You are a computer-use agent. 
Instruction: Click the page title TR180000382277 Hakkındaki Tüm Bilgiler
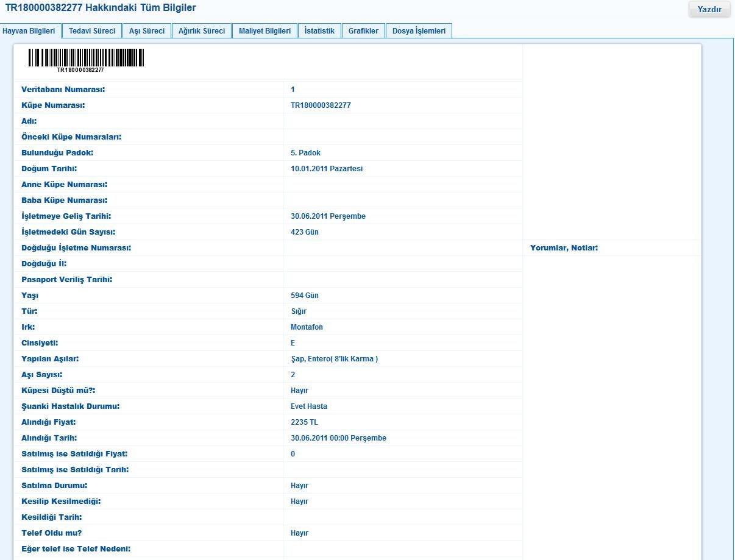point(101,7)
